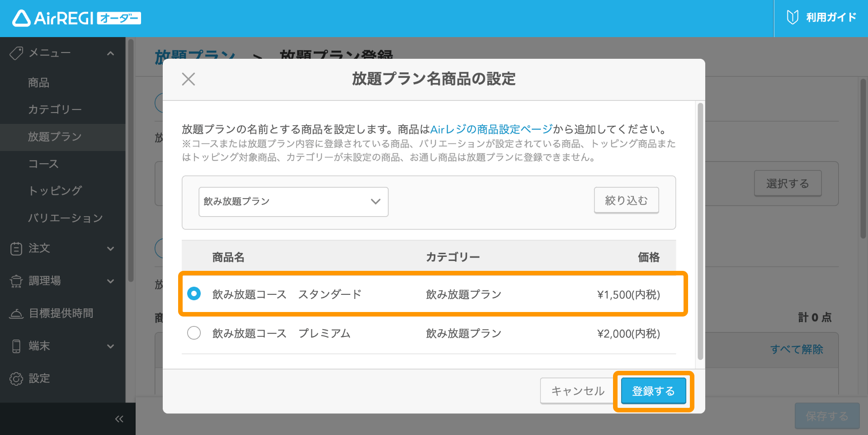868x435 pixels.
Task: Click the 目標提供時間 cloche icon
Action: (16, 313)
